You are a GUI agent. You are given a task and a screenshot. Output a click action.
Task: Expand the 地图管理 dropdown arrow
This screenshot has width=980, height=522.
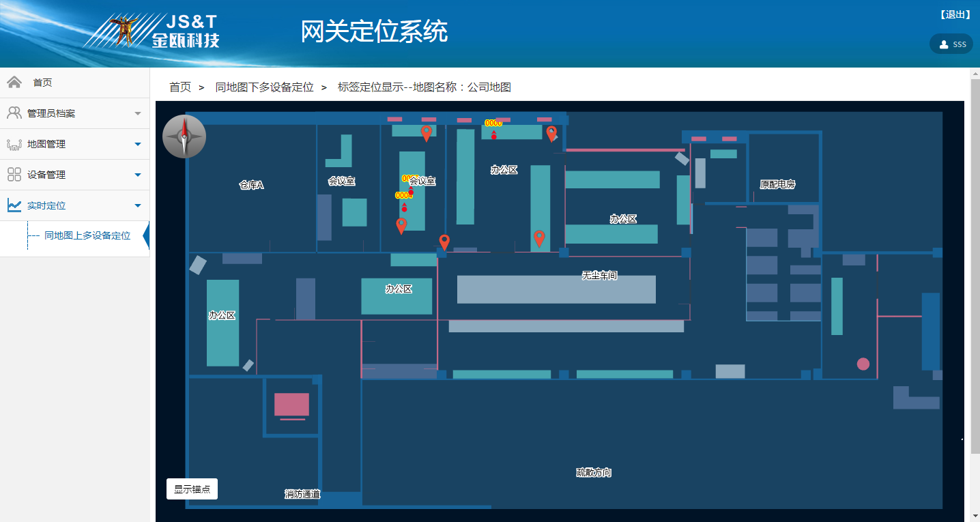[x=138, y=145]
